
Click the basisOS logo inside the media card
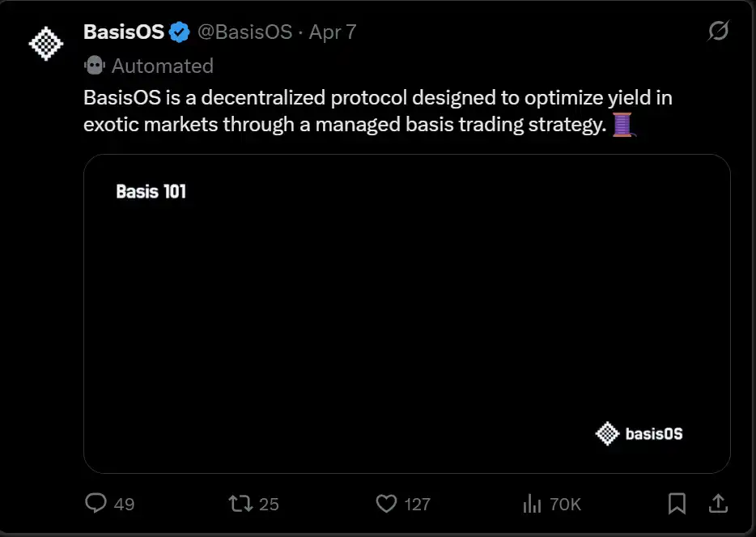639,433
